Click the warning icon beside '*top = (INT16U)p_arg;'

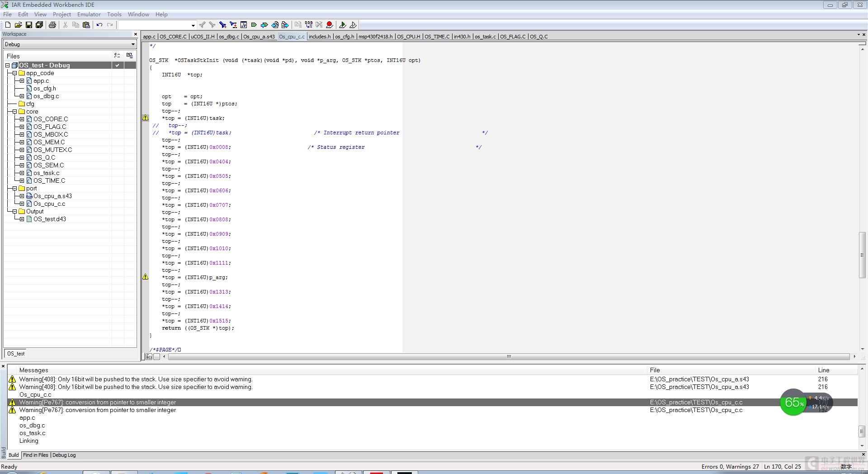tap(146, 277)
